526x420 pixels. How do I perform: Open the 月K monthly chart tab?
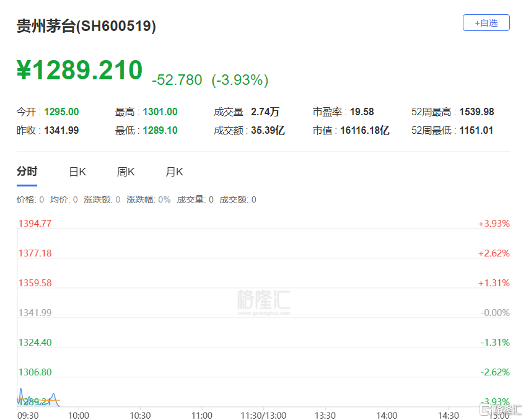174,172
